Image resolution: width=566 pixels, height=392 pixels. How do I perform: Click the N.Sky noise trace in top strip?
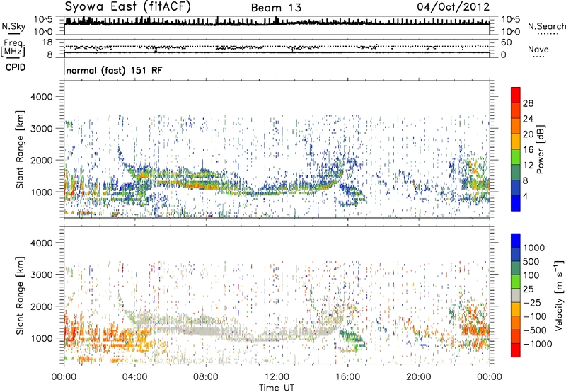tap(277, 23)
